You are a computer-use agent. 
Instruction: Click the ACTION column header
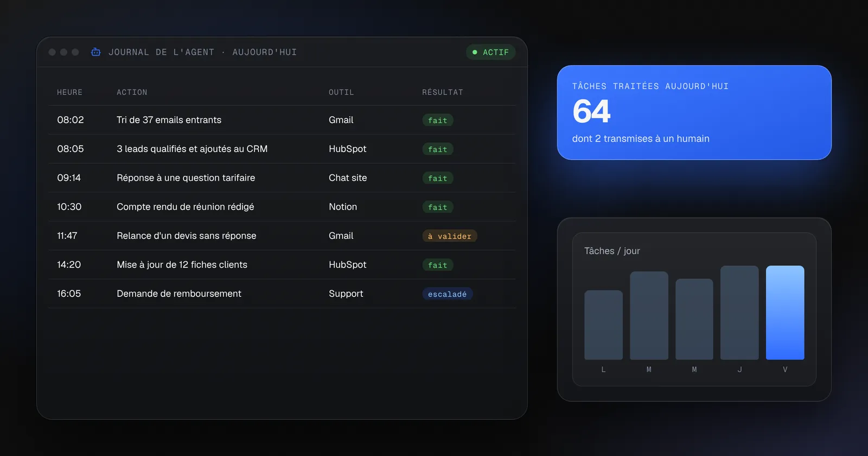pos(132,92)
